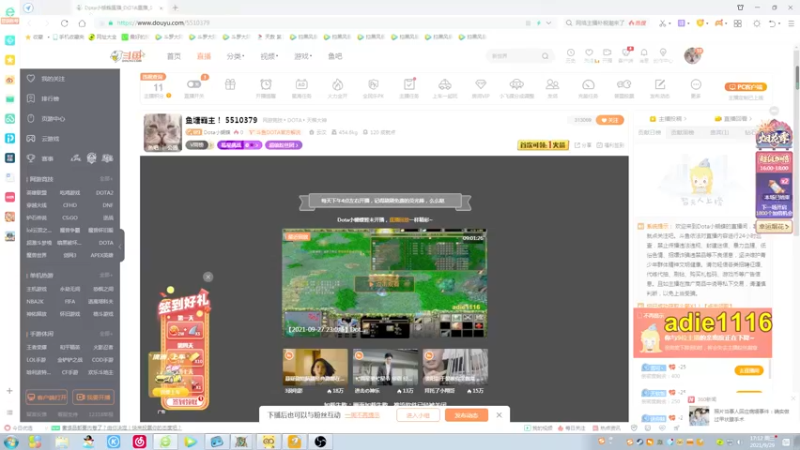Screen dimensions: 800x450
Task: Click the browser home icon
Action: (82, 23)
